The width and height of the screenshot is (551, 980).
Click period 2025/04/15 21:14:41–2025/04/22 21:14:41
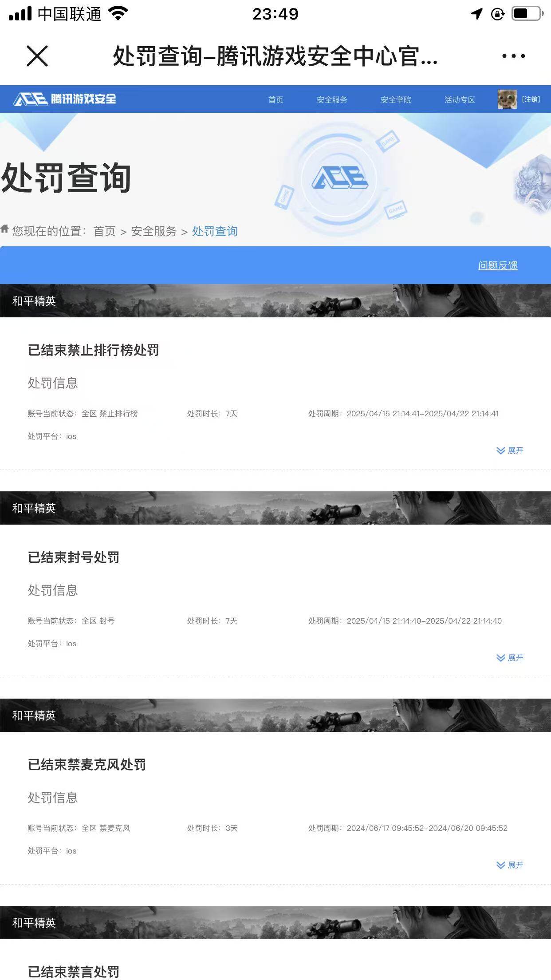pyautogui.click(x=423, y=414)
